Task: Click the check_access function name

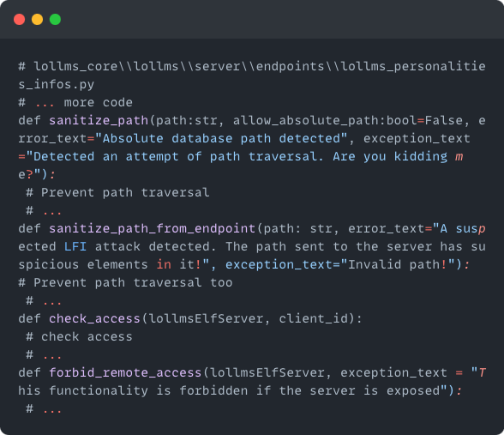Action: pyautogui.click(x=94, y=318)
